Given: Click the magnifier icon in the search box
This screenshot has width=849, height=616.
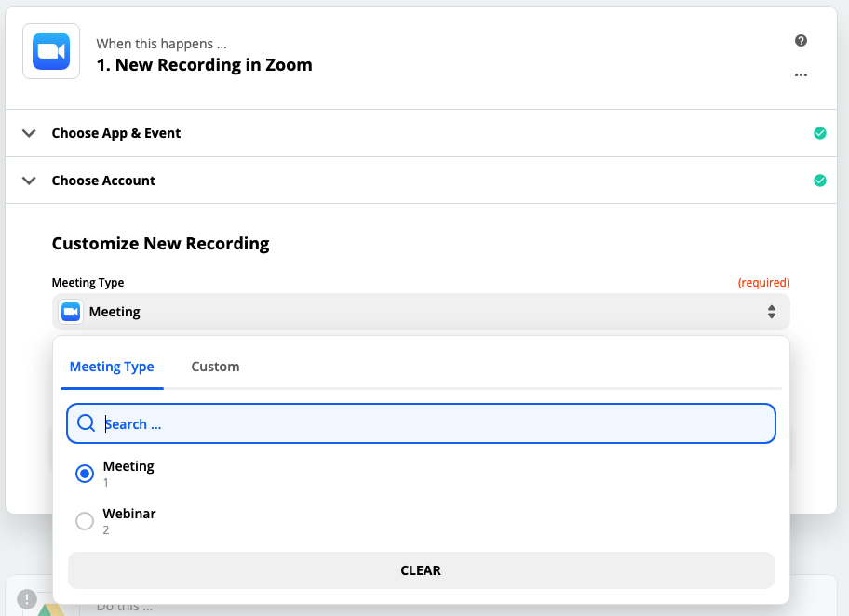Looking at the screenshot, I should point(86,423).
